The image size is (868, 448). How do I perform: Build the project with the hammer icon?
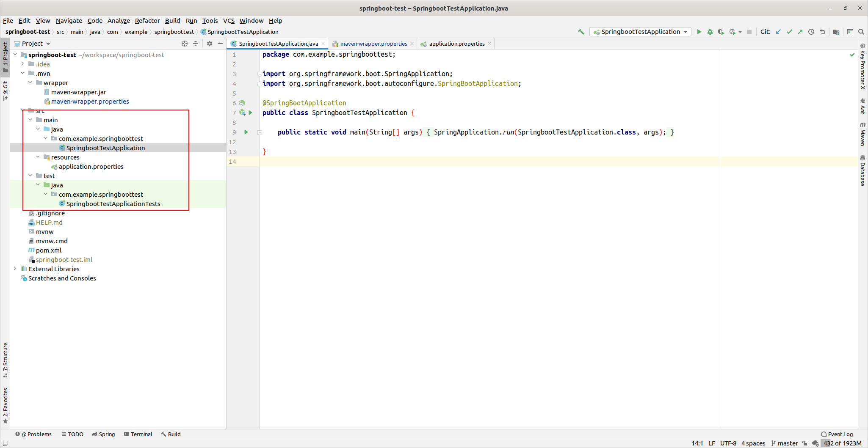point(581,32)
